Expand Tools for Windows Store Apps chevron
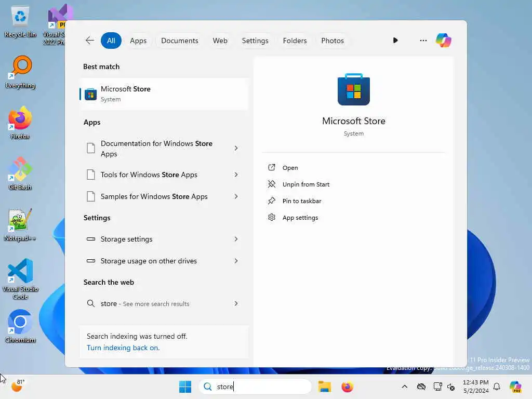 (236, 175)
